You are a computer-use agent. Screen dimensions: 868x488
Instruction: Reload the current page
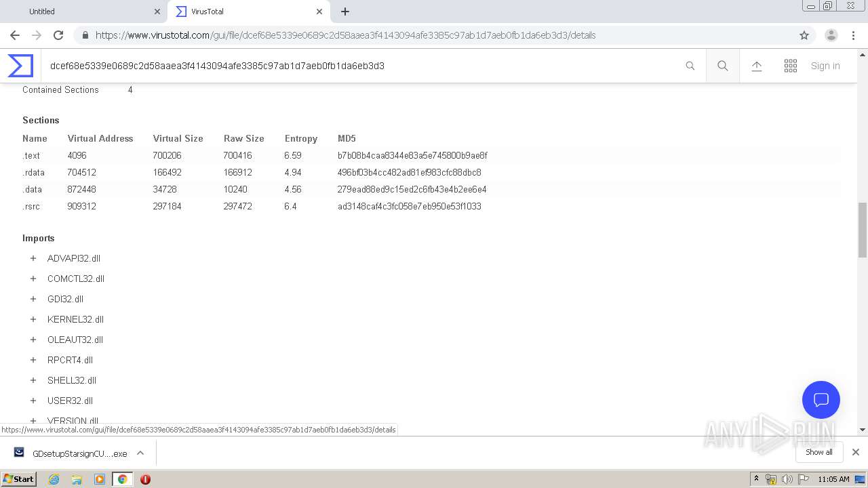(x=58, y=35)
